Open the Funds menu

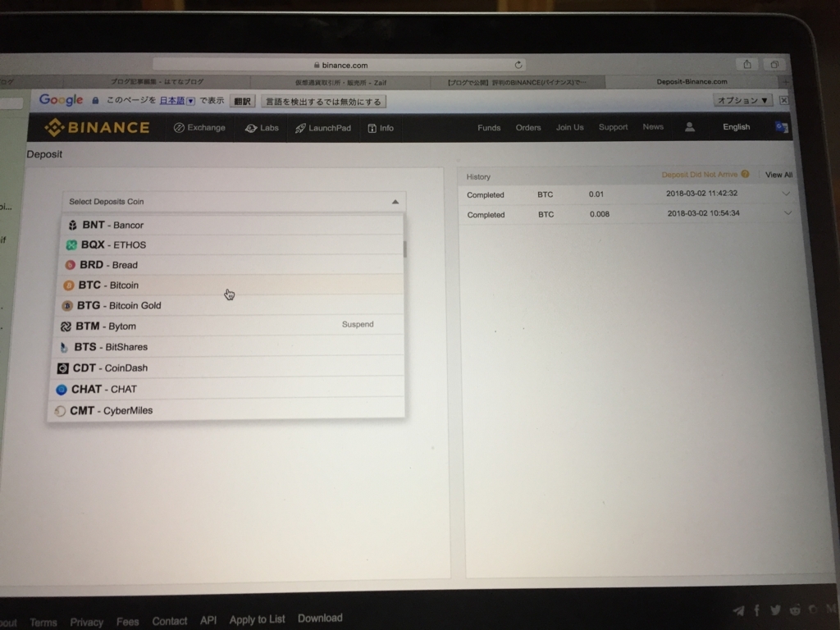[489, 127]
